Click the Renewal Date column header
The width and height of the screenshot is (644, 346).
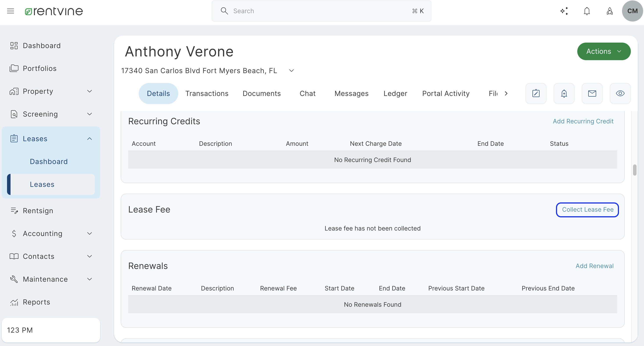(151, 288)
